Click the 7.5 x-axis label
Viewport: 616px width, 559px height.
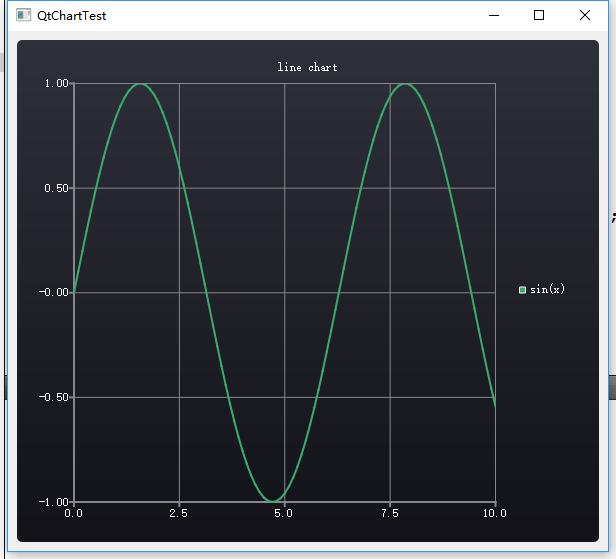point(390,513)
